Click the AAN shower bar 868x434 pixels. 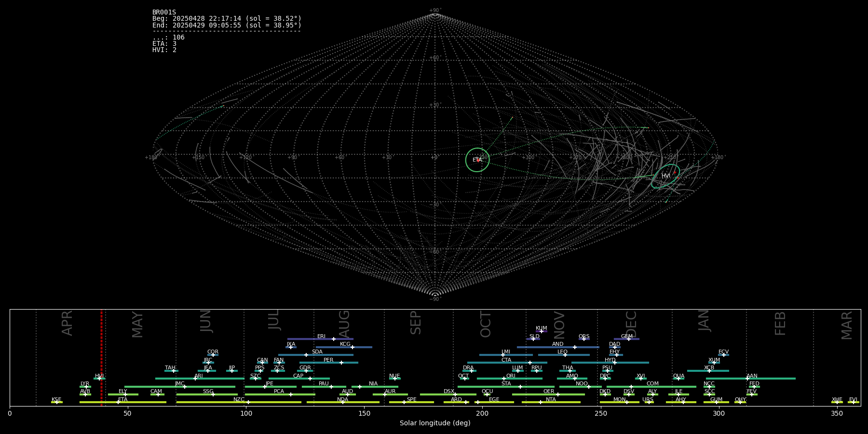coord(751,379)
